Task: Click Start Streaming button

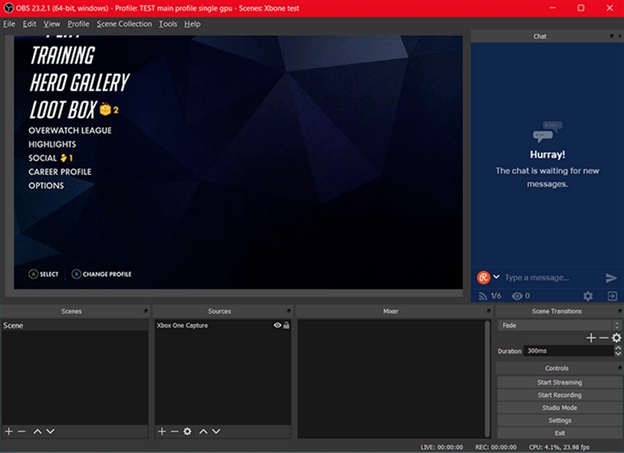Action: coord(560,382)
